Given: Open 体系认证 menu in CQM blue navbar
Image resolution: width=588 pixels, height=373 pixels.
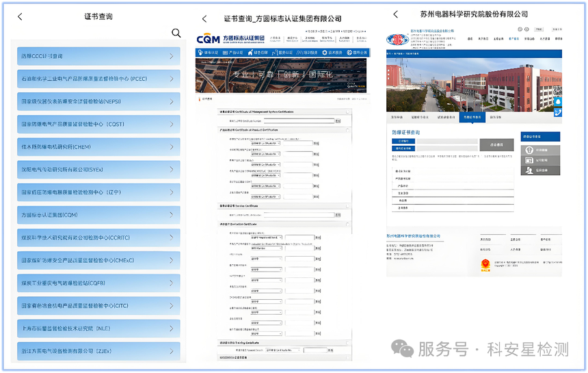Looking at the screenshot, I should (x=209, y=53).
